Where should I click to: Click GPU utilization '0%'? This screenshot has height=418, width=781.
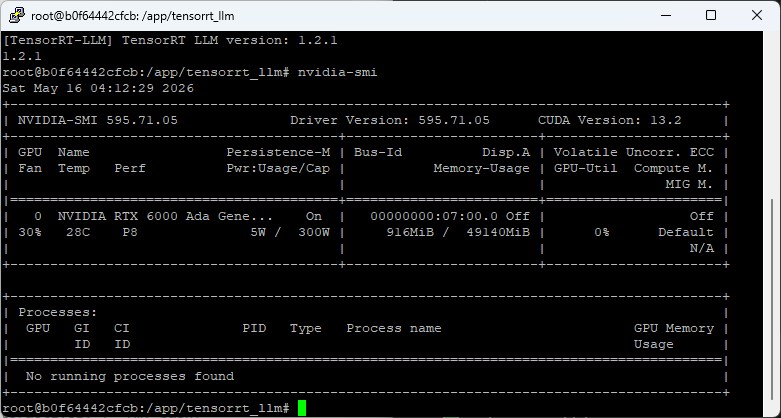tap(602, 232)
